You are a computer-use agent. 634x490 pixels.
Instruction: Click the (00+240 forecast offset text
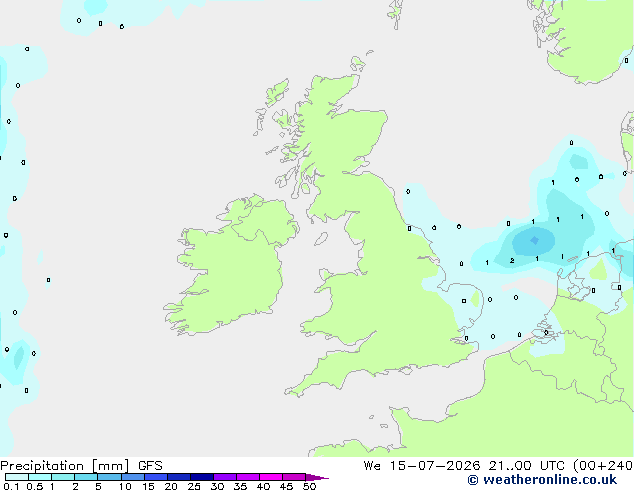point(603,466)
